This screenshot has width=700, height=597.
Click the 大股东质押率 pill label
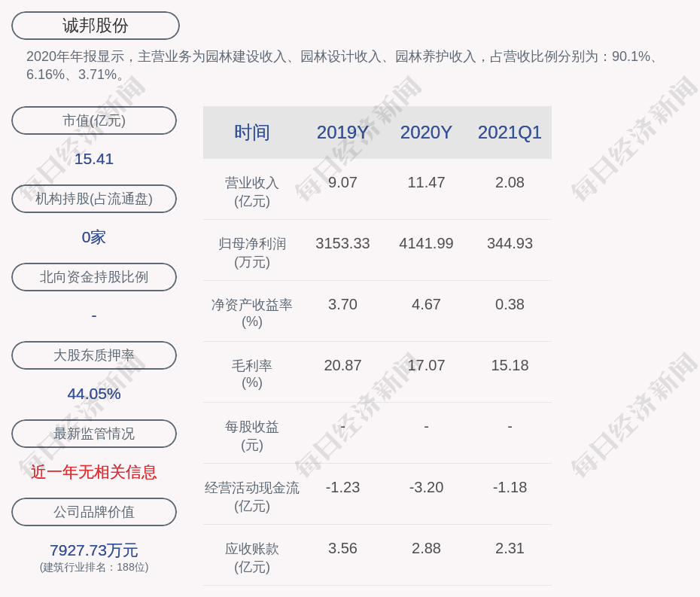point(94,355)
